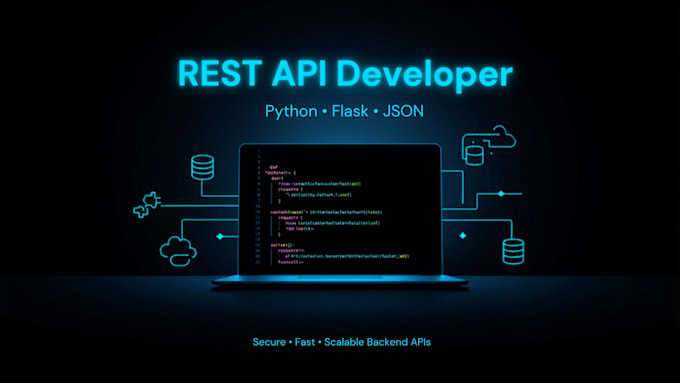Click the database icon left of the laptop
680x383 pixels.
pyautogui.click(x=203, y=167)
